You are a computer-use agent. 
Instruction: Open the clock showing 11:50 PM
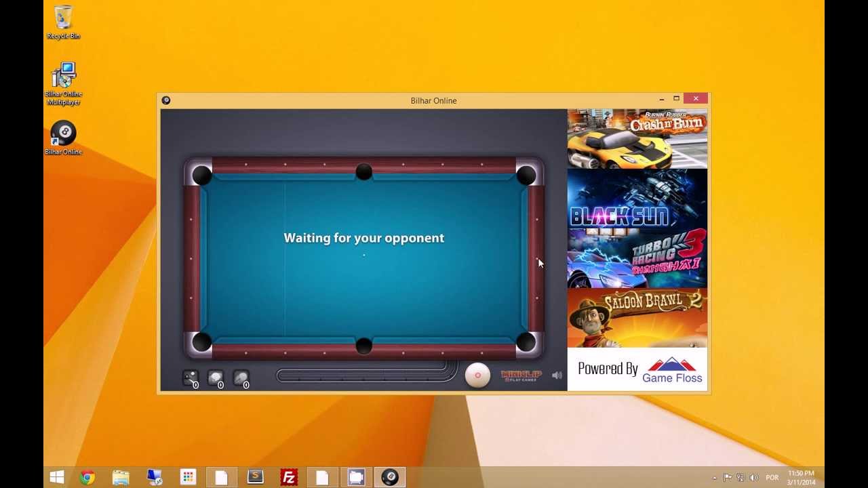click(x=801, y=478)
